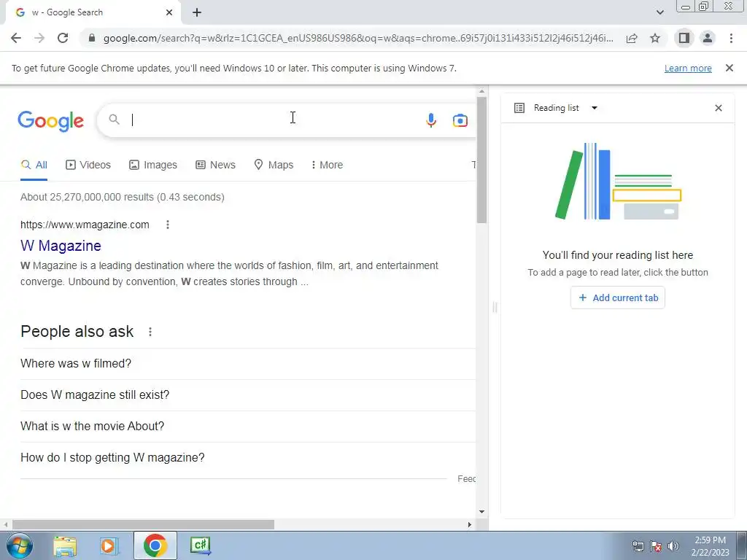This screenshot has width=747, height=560.
Task: Click the scroll down arrow of page
Action: click(481, 512)
